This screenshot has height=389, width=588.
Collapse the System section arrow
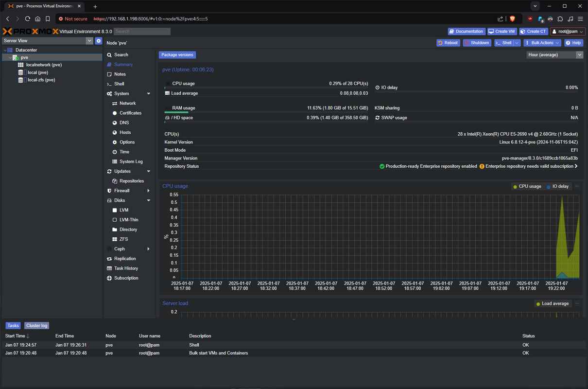pyautogui.click(x=148, y=94)
